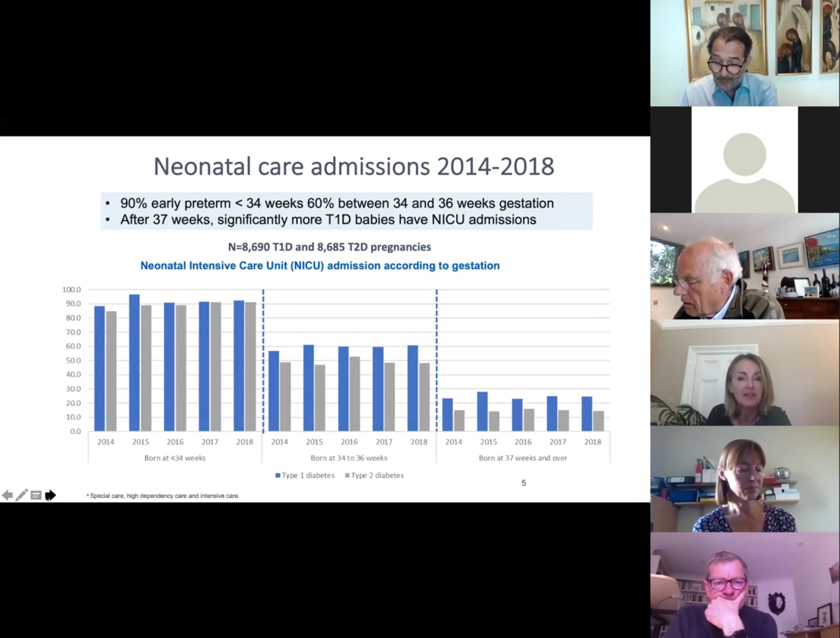Select the bottom man with hand on chin

[x=745, y=585]
